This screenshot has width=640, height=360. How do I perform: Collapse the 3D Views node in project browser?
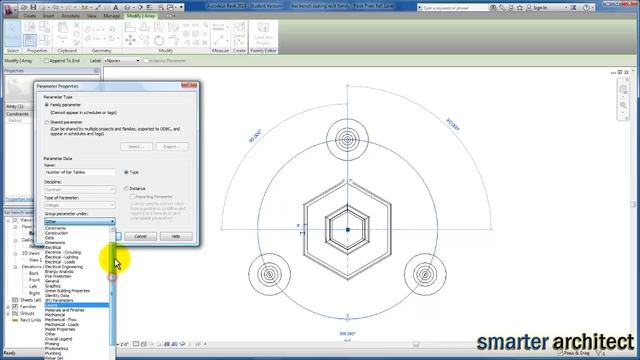pyautogui.click(x=16, y=253)
